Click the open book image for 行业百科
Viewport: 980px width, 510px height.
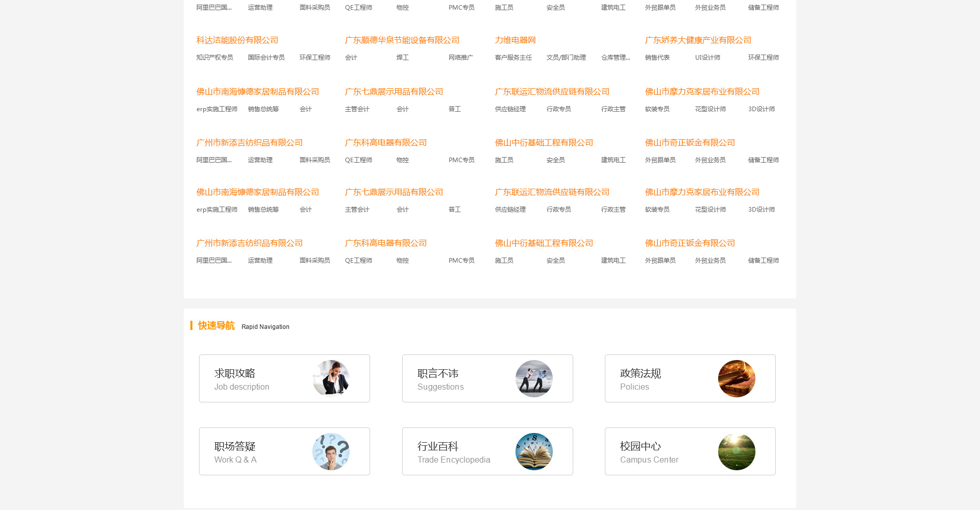pos(534,451)
